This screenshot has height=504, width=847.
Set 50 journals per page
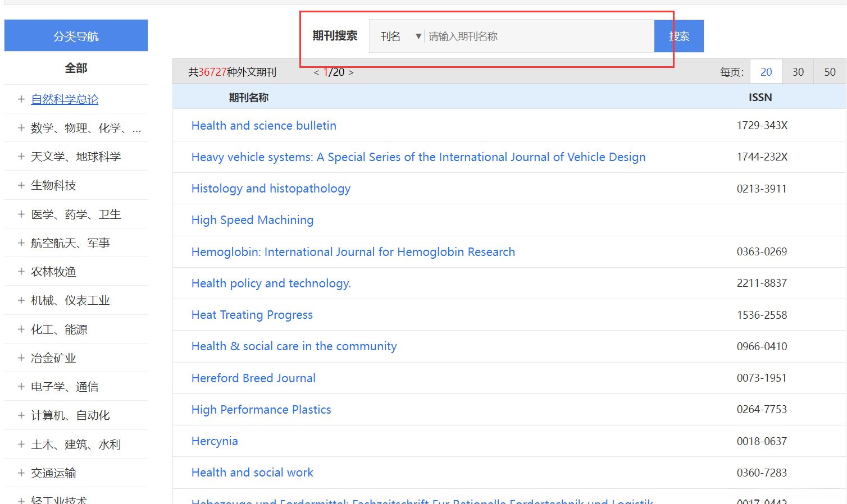tap(830, 72)
